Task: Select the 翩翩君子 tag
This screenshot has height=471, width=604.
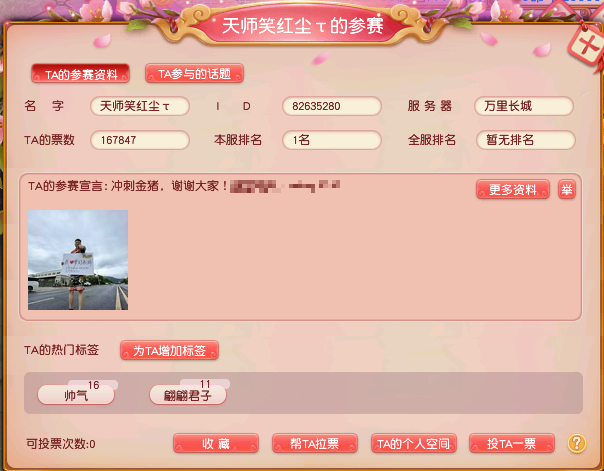Action: (x=188, y=395)
